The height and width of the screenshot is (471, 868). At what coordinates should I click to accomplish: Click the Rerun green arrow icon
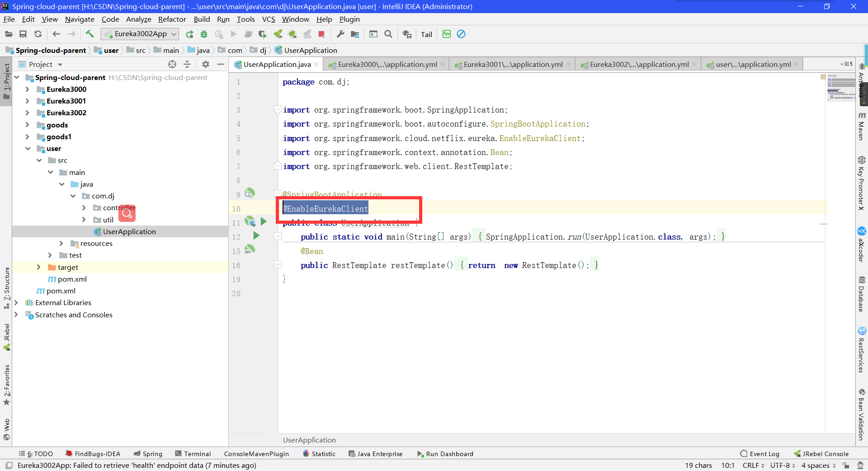tap(189, 34)
